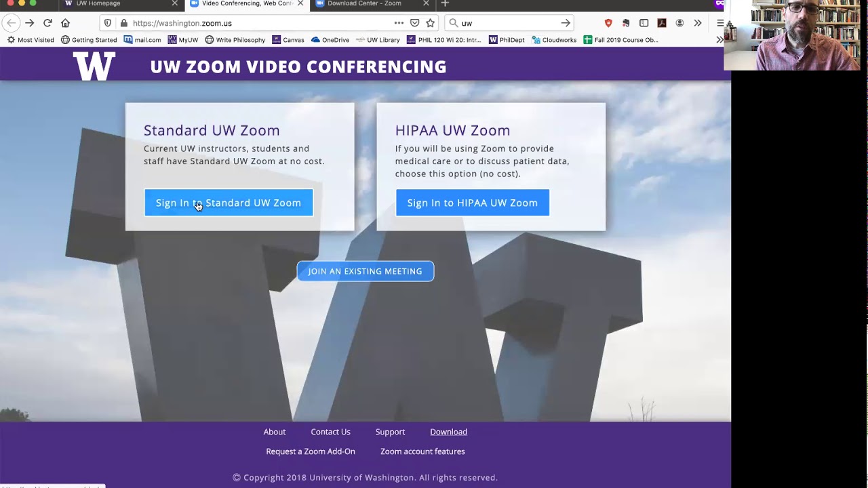Viewport: 868px width, 488px height.
Task: Open the PhilDept bookmark
Action: pyautogui.click(x=506, y=40)
